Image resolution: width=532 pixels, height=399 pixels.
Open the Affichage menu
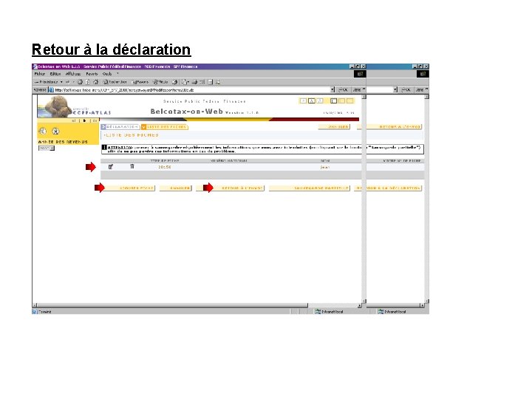(x=73, y=74)
